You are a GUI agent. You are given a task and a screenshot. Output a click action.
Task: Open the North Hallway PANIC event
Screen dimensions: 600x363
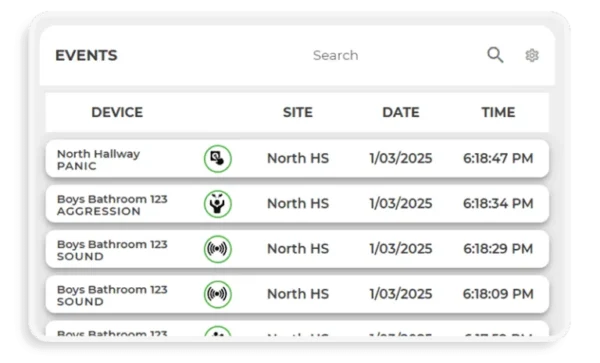click(x=297, y=158)
